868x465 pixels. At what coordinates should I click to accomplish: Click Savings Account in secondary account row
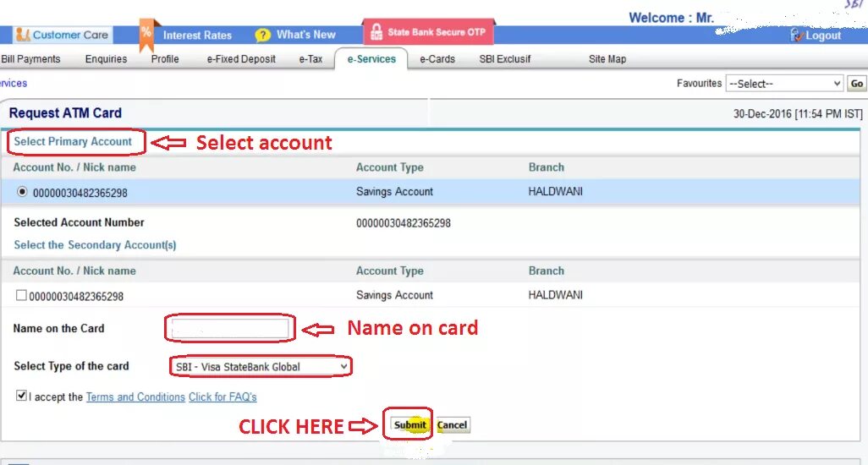[395, 295]
